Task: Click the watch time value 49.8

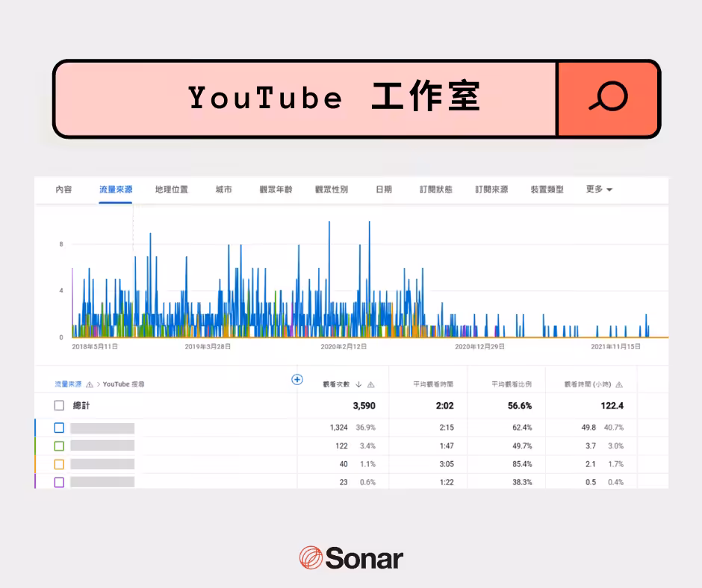Action: tap(588, 428)
